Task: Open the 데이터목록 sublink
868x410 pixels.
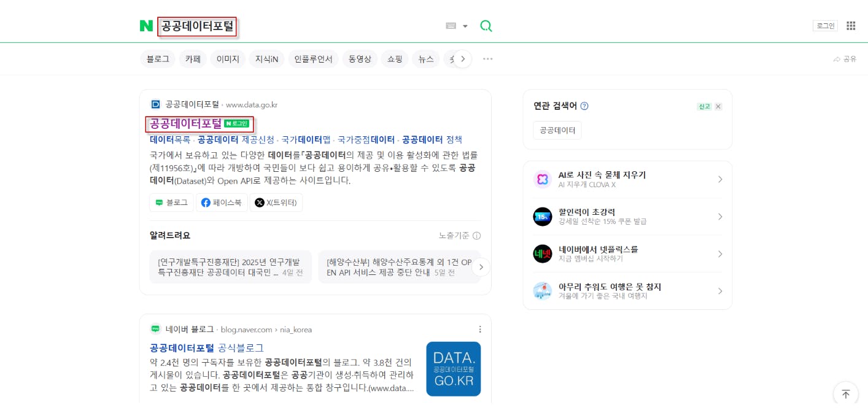Action: click(x=170, y=140)
